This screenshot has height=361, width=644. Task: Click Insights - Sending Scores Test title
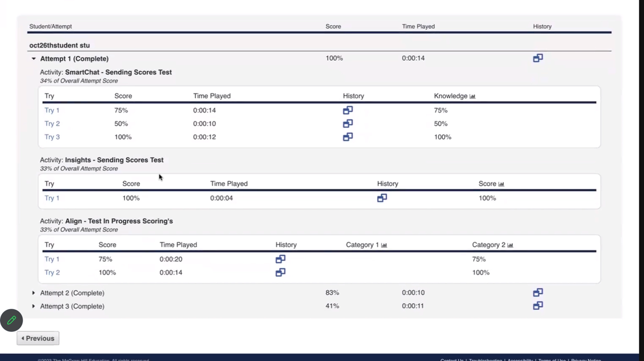114,160
